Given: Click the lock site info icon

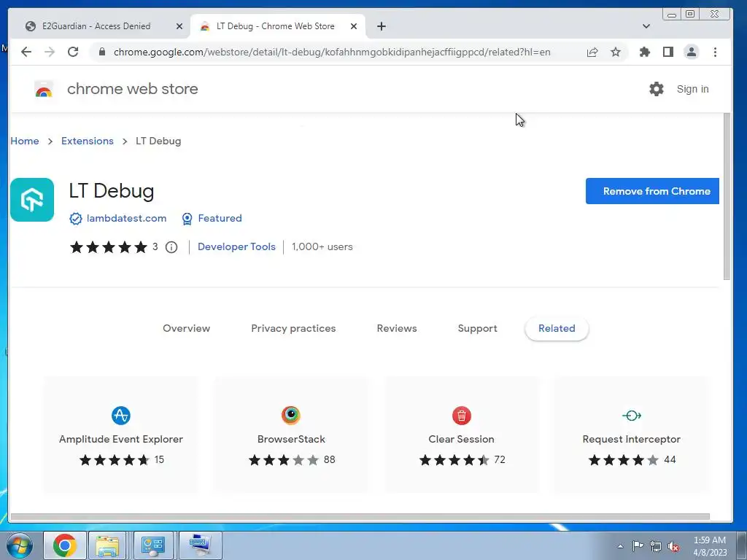Looking at the screenshot, I should coord(102,52).
